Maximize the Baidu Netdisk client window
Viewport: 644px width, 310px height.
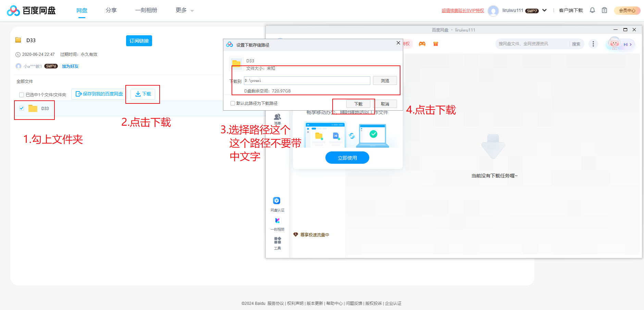625,30
